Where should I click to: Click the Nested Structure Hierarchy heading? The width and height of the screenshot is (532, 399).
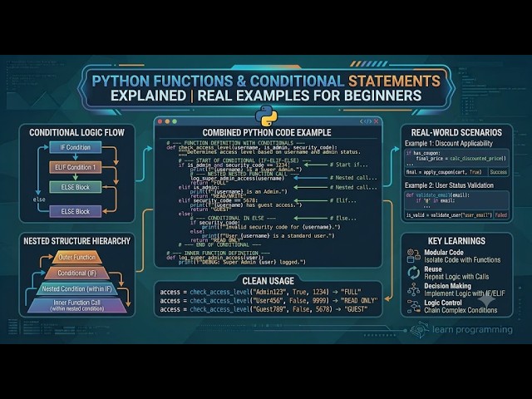[x=77, y=241]
